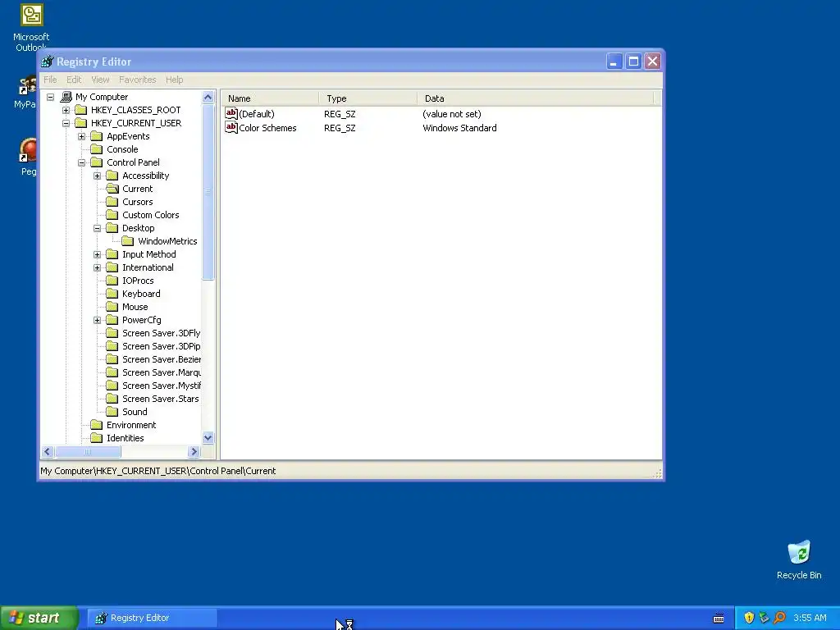The image size is (840, 630).
Task: Click Registry Editor taskbar button
Action: coord(153,618)
